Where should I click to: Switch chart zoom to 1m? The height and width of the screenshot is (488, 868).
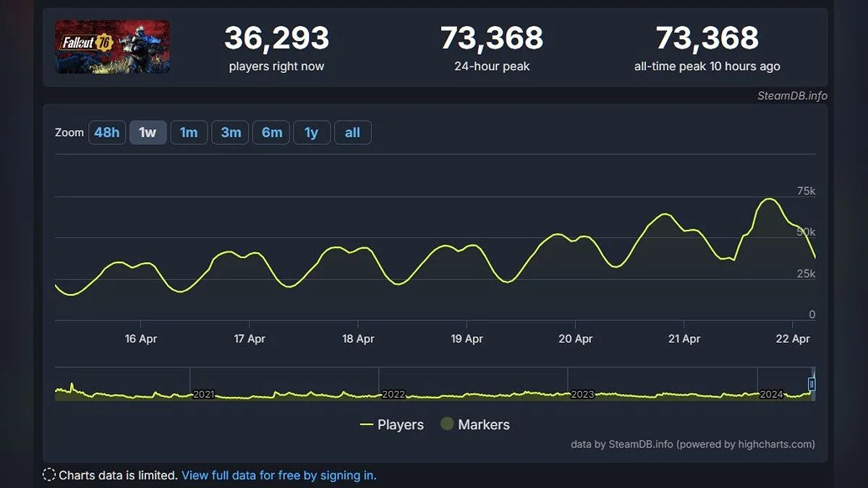[x=189, y=132]
